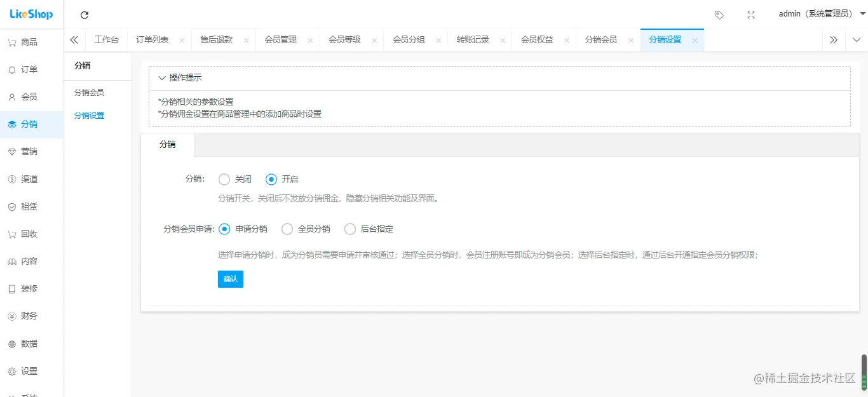Switch to the 订单列表 tab

(x=153, y=39)
